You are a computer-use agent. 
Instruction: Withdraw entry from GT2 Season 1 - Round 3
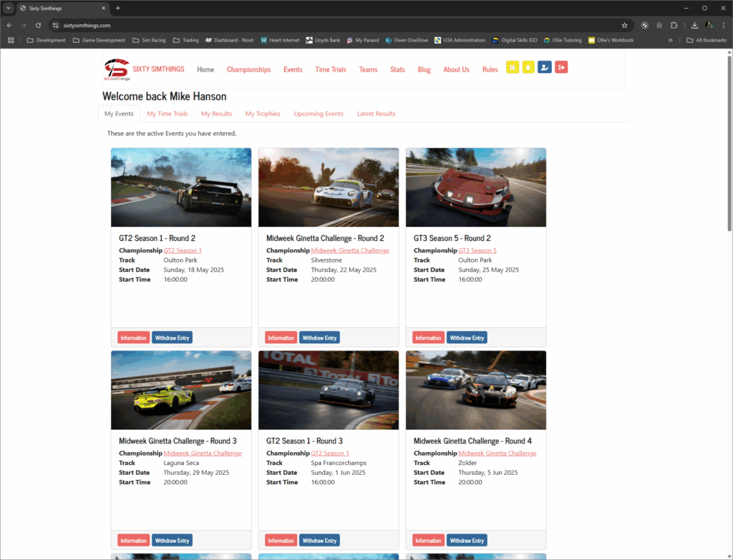point(319,541)
